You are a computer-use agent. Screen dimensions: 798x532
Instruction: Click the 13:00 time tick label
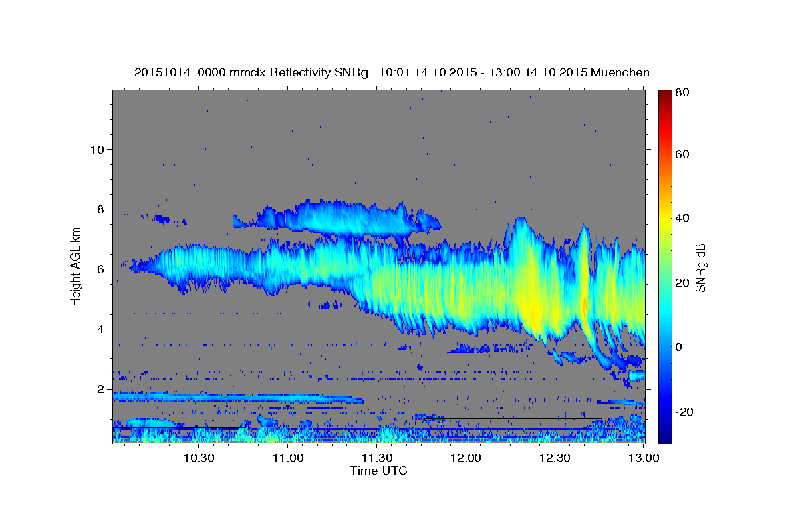(x=644, y=458)
